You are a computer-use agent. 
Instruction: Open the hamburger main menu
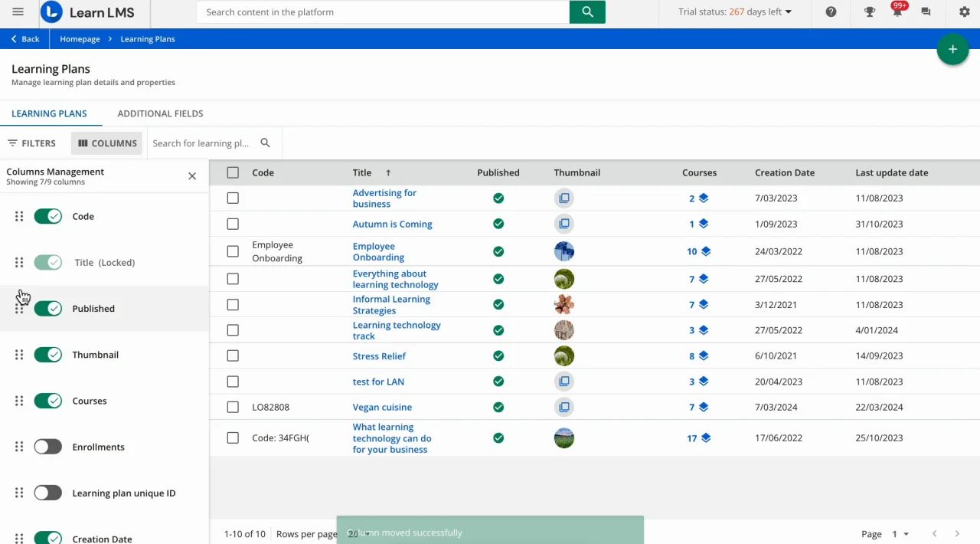(18, 12)
